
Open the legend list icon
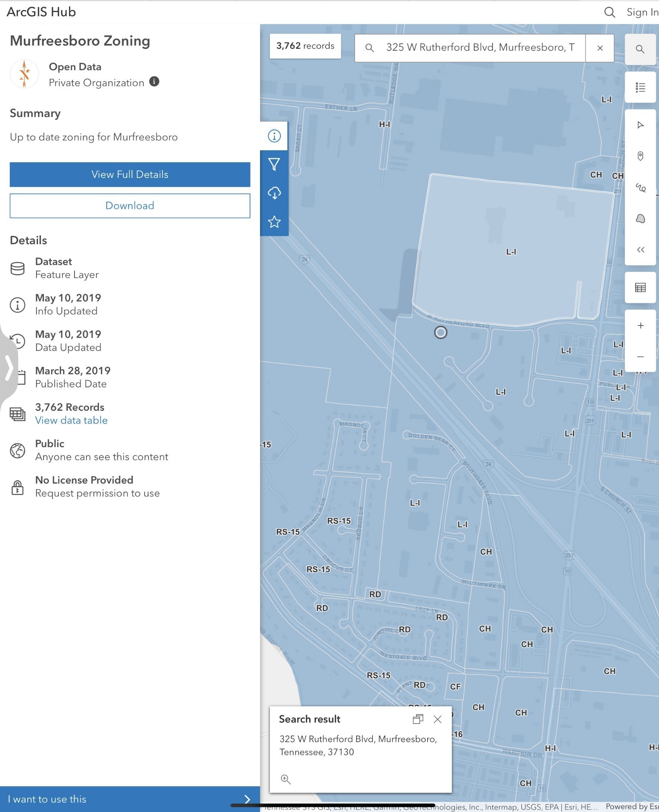point(640,88)
